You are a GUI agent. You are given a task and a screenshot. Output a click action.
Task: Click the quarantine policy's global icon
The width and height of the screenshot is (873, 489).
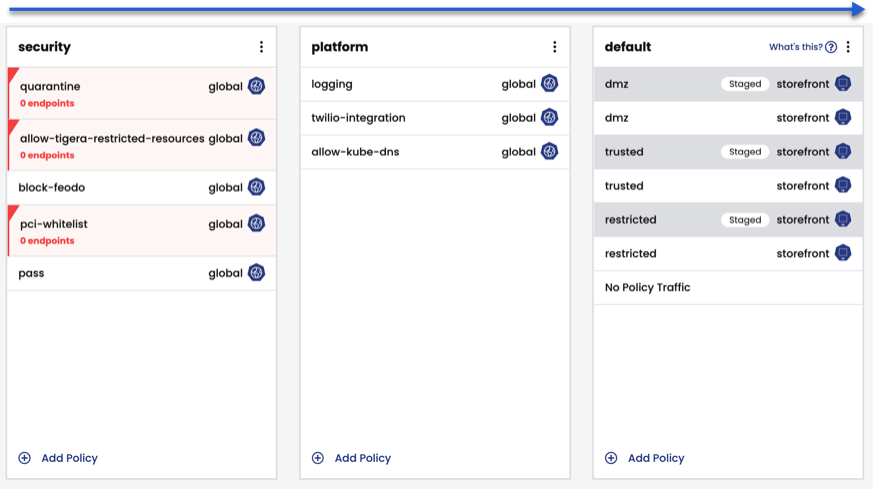tap(257, 86)
